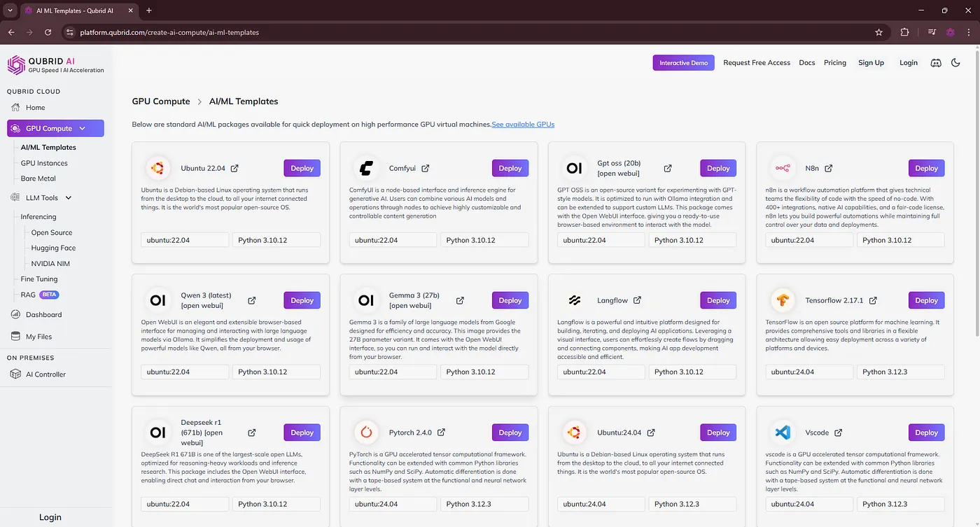Viewport: 980px width, 527px height.
Task: Click the Qubrid AI logo
Action: (x=56, y=65)
